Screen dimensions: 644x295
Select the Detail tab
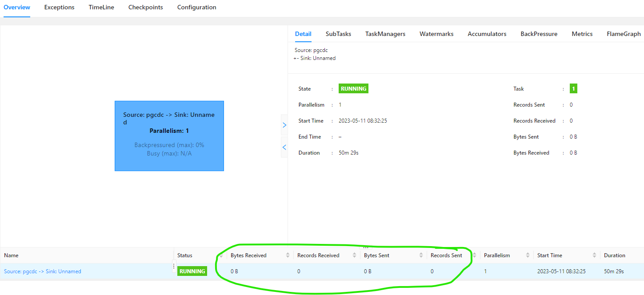click(x=303, y=34)
